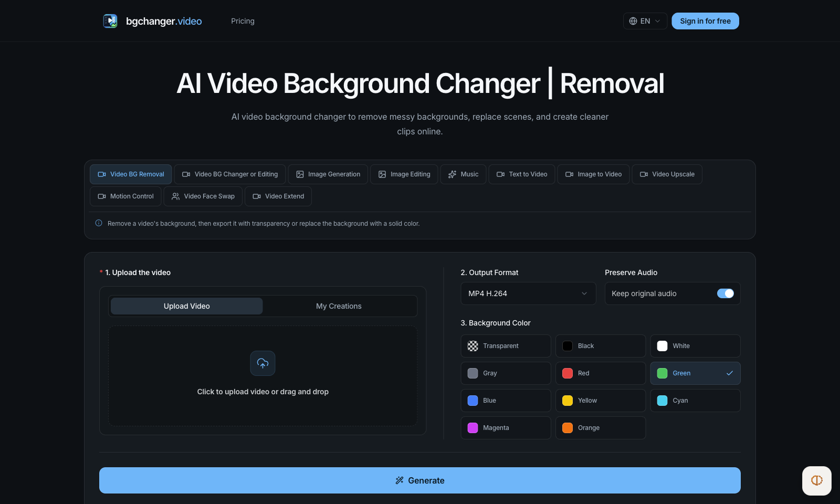The image size is (840, 504).
Task: Pick the Cyan background color
Action: pos(696,401)
